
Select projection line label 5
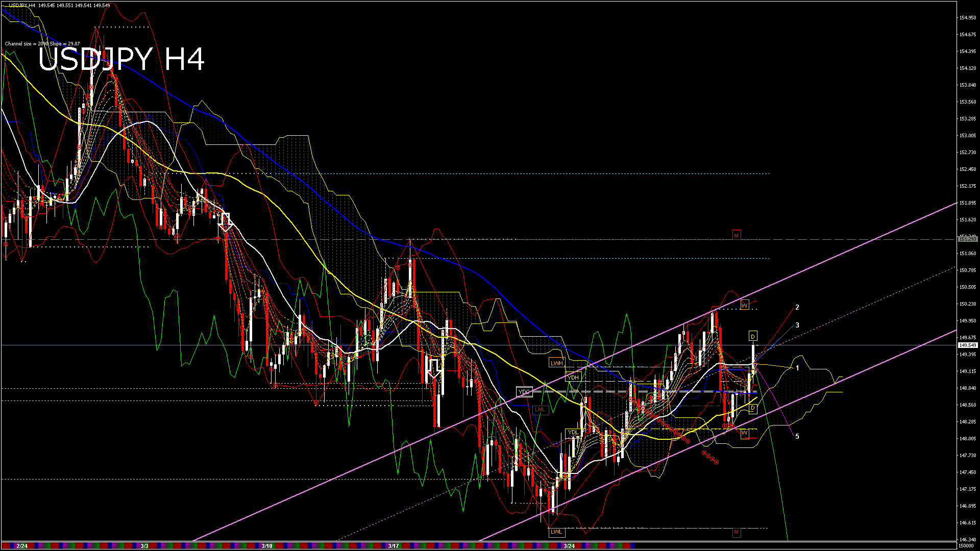[797, 436]
